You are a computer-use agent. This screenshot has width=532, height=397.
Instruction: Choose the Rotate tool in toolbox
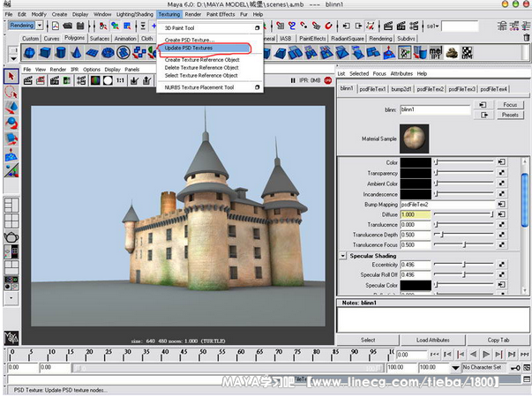pyautogui.click(x=11, y=124)
